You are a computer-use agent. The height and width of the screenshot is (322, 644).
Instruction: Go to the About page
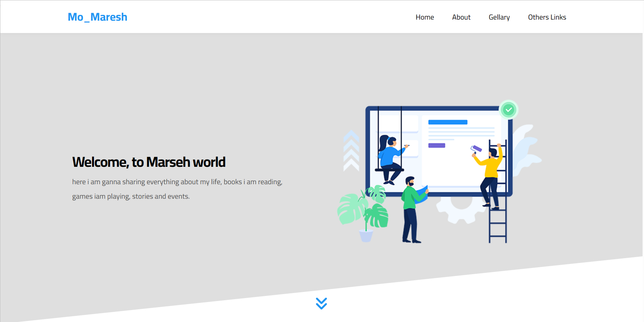pyautogui.click(x=461, y=17)
